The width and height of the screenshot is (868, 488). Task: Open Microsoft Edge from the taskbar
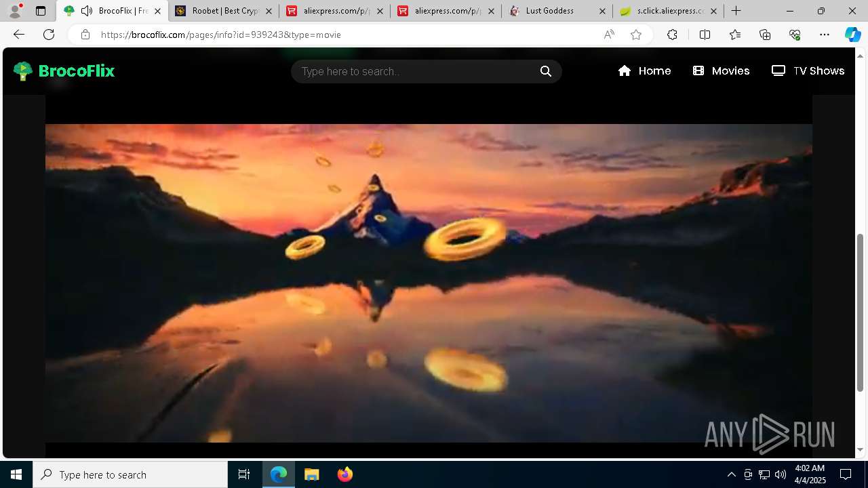279,474
